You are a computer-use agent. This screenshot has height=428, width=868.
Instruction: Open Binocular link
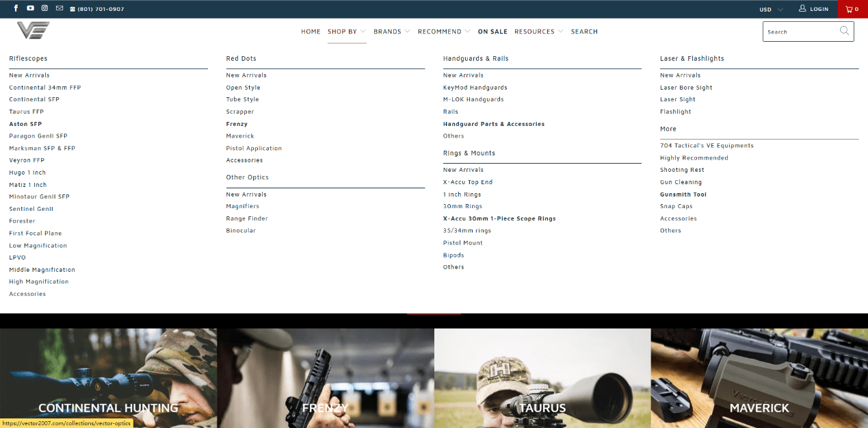[x=241, y=231]
